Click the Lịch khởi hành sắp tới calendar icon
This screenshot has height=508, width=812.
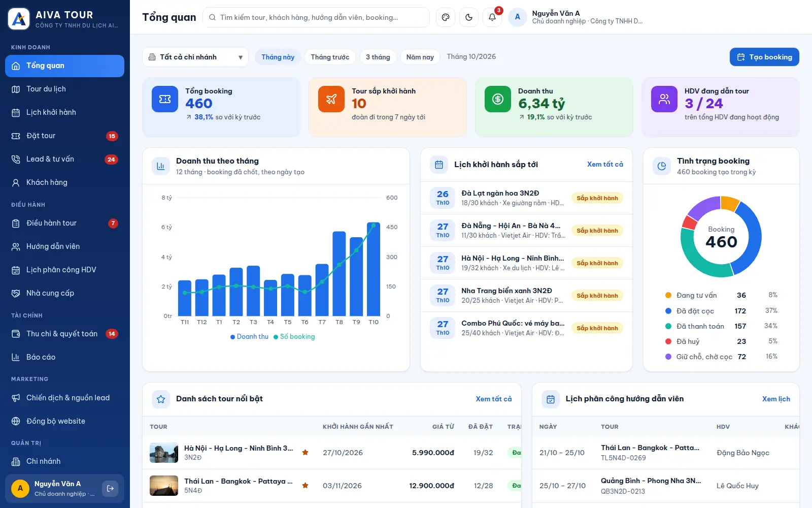pyautogui.click(x=439, y=165)
